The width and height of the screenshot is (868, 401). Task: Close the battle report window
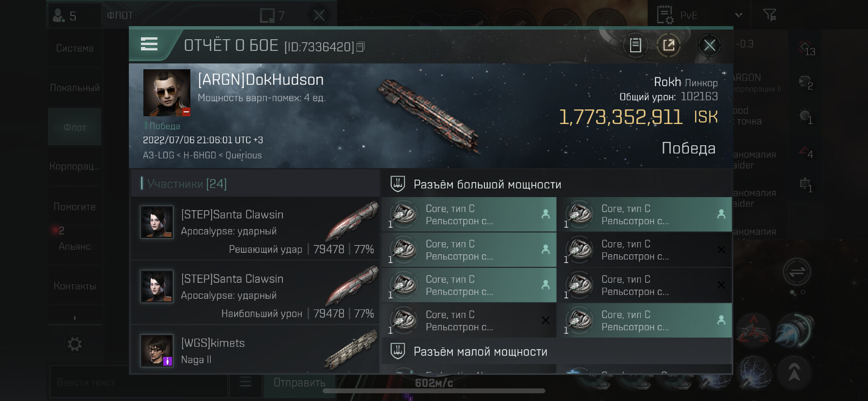click(x=710, y=46)
